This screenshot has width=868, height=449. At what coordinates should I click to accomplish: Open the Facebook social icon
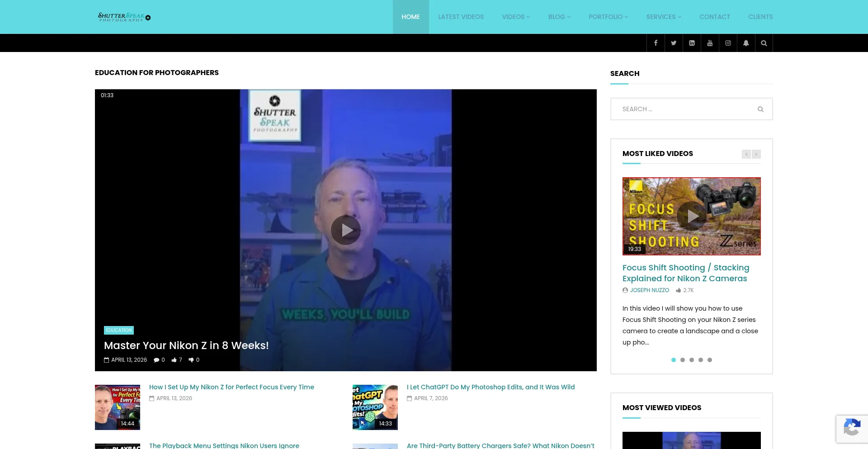coord(656,43)
